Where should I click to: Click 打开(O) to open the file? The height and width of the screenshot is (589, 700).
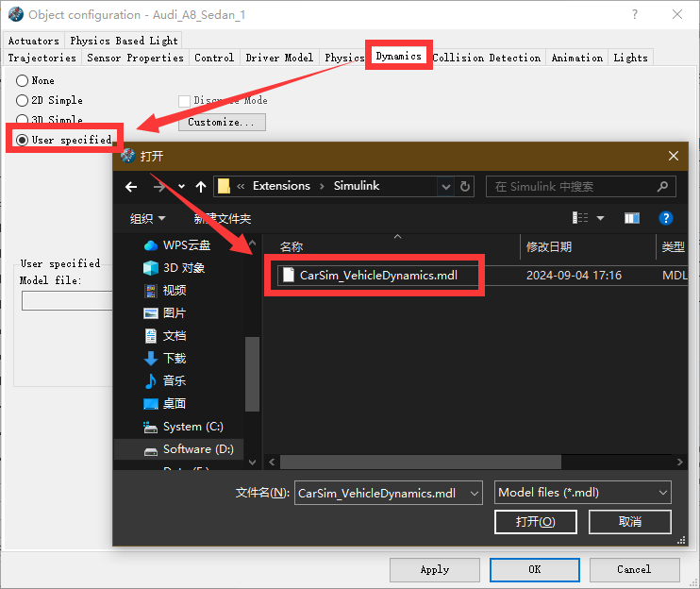tap(535, 522)
